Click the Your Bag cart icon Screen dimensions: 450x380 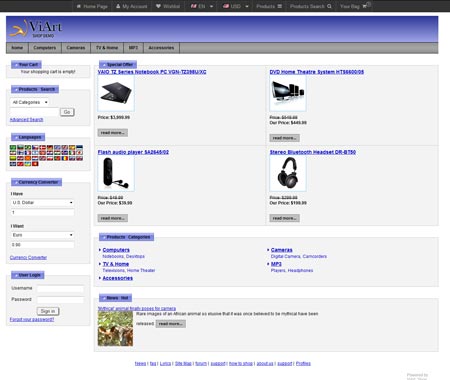tap(365, 6)
